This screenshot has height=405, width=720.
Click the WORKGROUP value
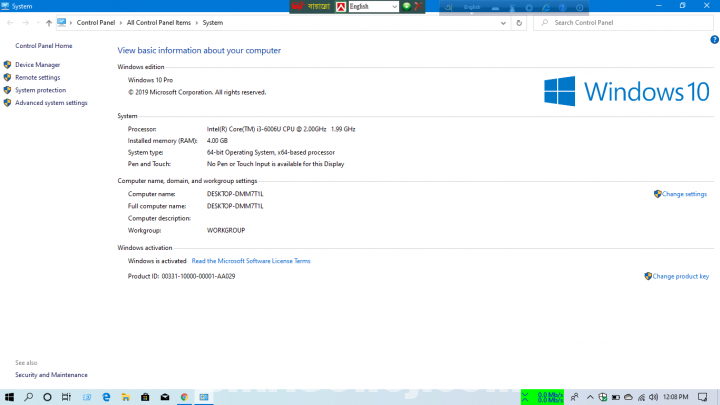pyautogui.click(x=226, y=231)
